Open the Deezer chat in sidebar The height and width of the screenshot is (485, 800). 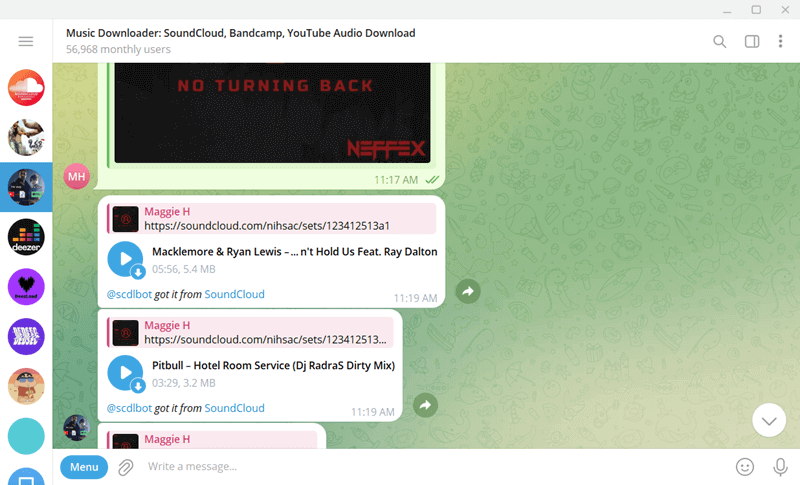point(26,237)
